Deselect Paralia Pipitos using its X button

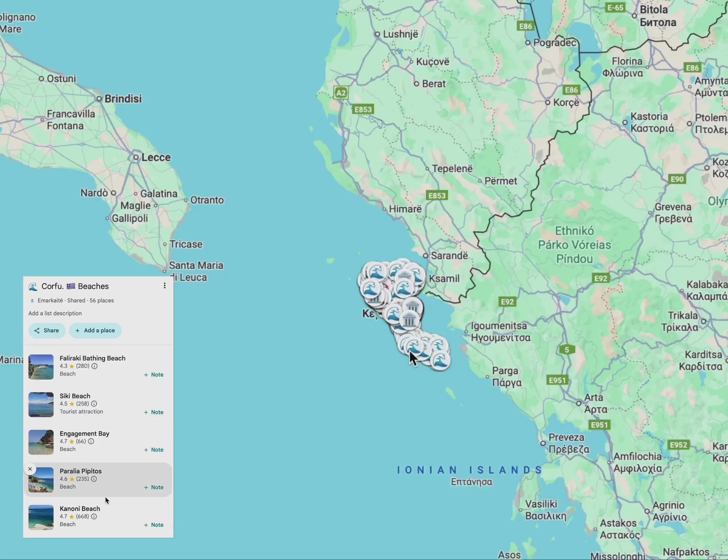pos(30,469)
